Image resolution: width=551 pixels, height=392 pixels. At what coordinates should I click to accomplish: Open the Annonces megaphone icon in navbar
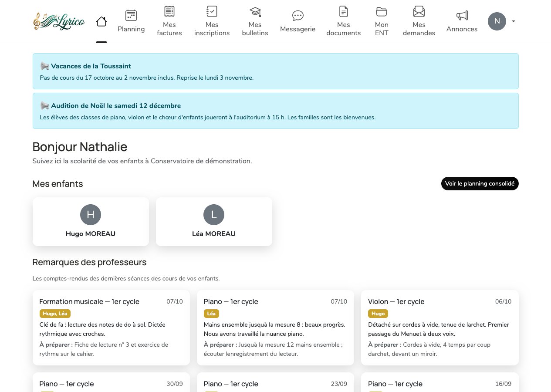tap(462, 16)
